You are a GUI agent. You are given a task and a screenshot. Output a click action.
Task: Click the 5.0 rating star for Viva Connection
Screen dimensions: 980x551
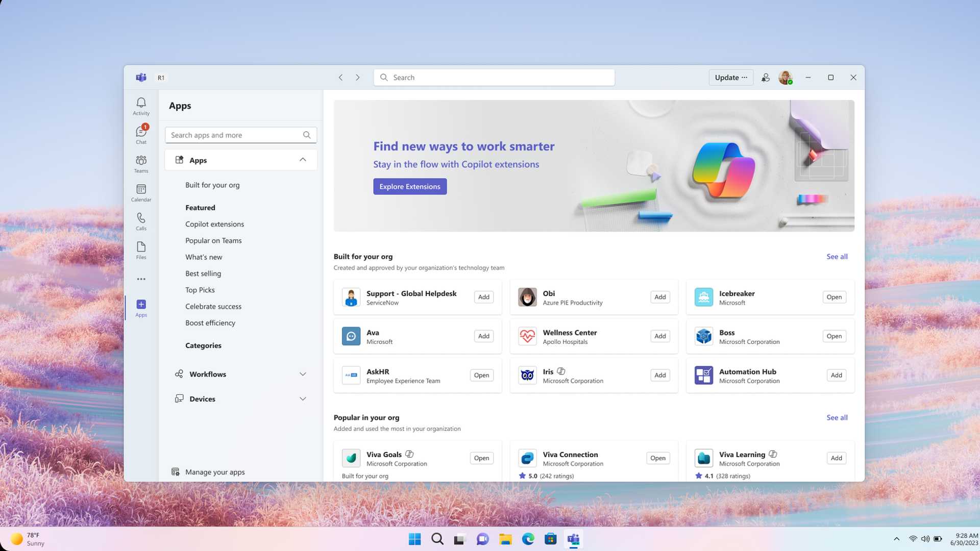pos(523,475)
